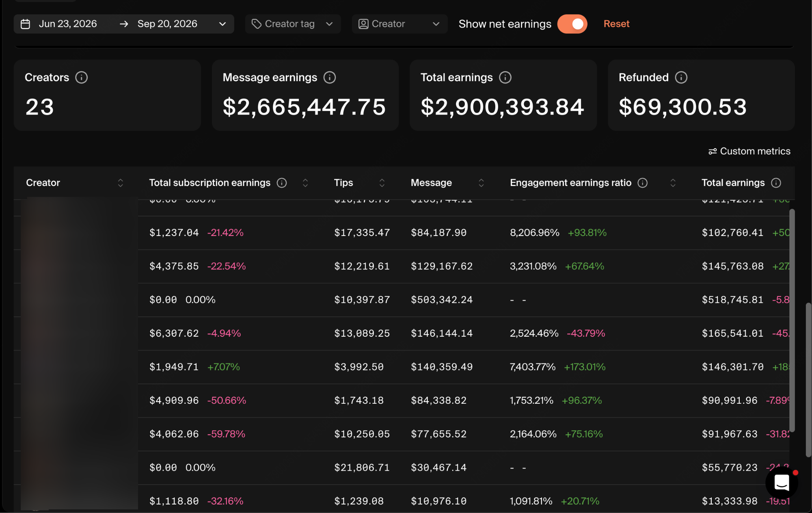The height and width of the screenshot is (513, 812).
Task: Click the $17,335.47 tips cell
Action: click(x=362, y=233)
